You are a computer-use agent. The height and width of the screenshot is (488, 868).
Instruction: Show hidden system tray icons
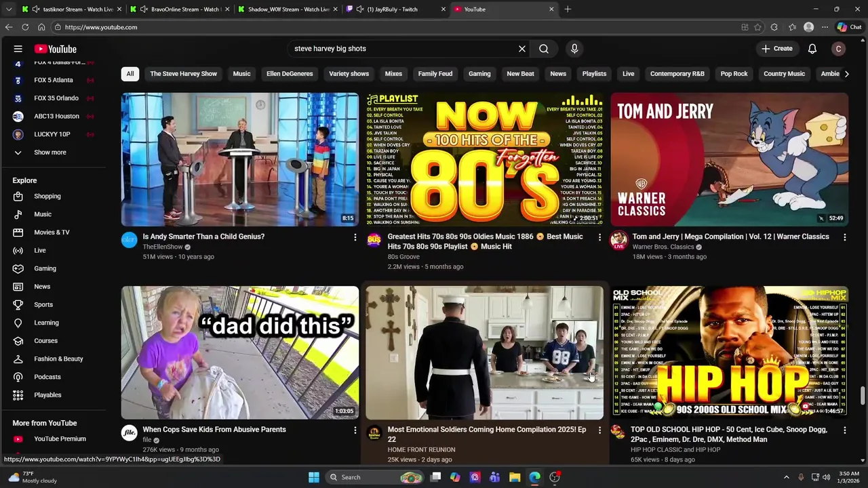click(787, 477)
